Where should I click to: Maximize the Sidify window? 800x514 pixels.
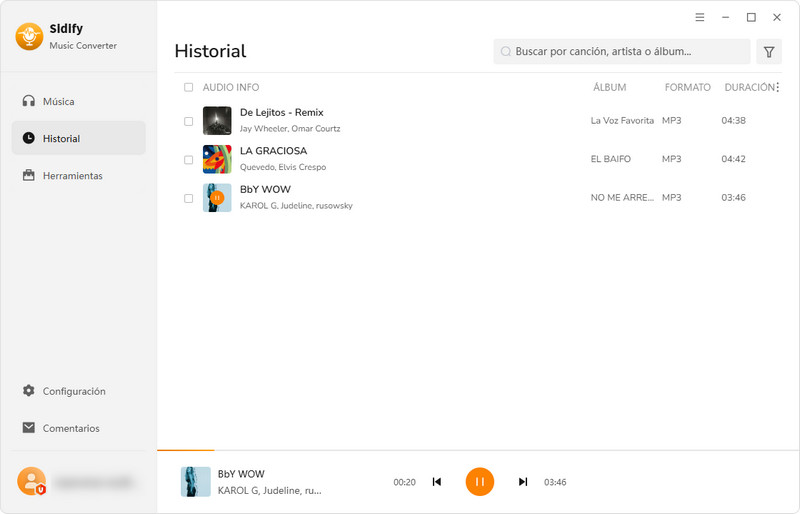(x=751, y=17)
